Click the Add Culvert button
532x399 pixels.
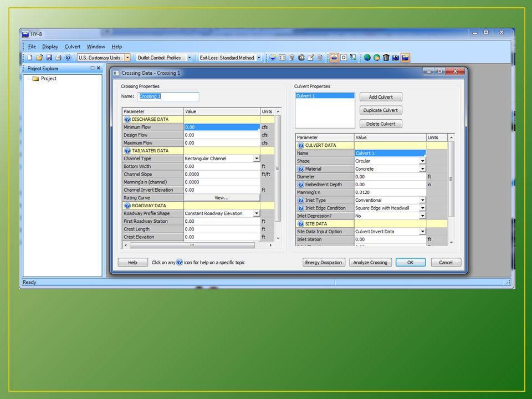(381, 97)
